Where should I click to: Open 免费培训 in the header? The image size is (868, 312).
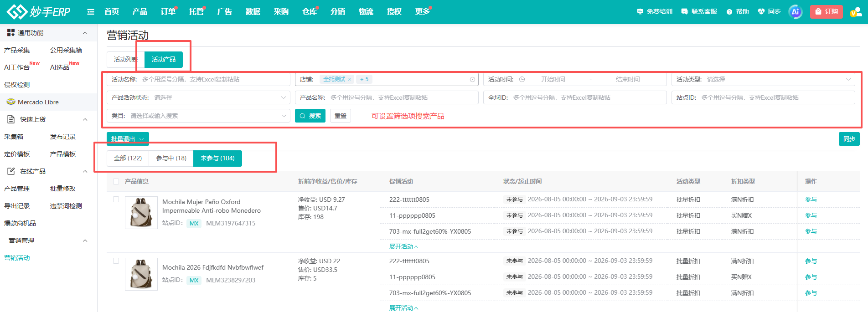655,12
